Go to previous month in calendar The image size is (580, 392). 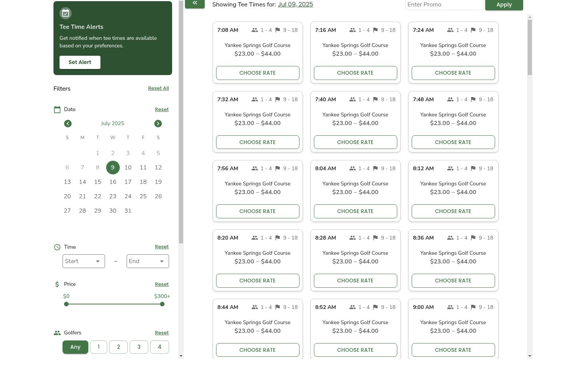[x=68, y=124]
